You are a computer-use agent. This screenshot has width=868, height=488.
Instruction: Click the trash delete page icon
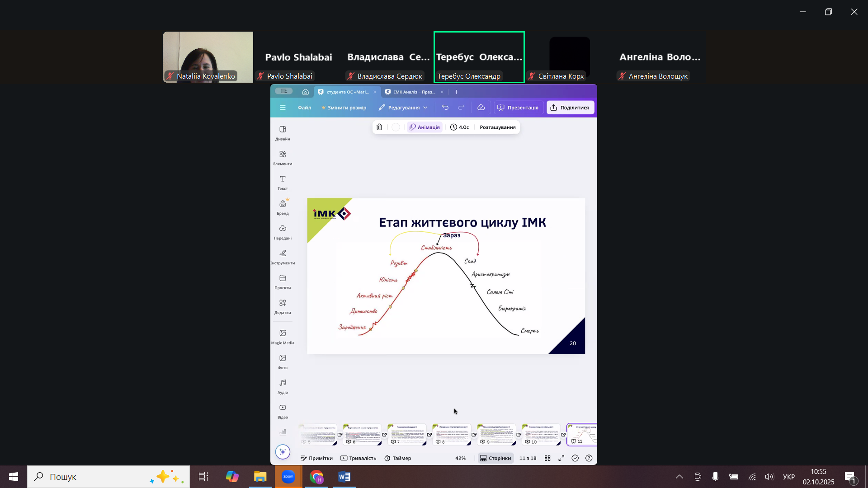point(379,127)
